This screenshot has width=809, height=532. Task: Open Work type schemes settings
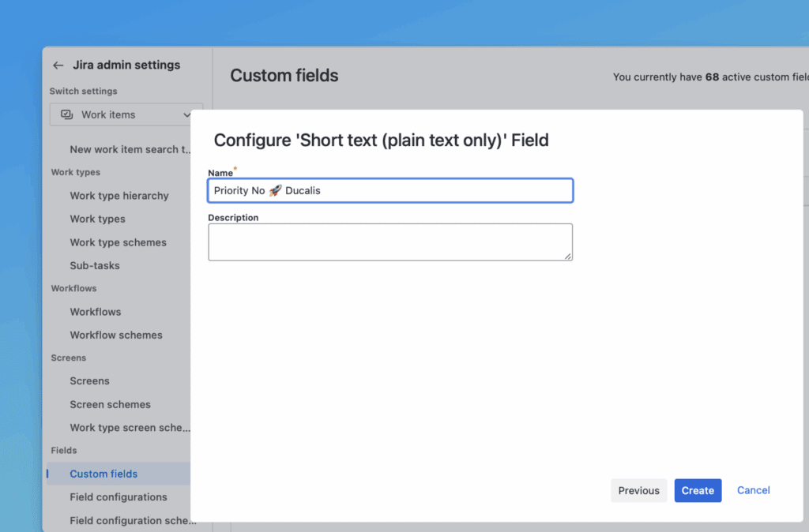point(118,242)
